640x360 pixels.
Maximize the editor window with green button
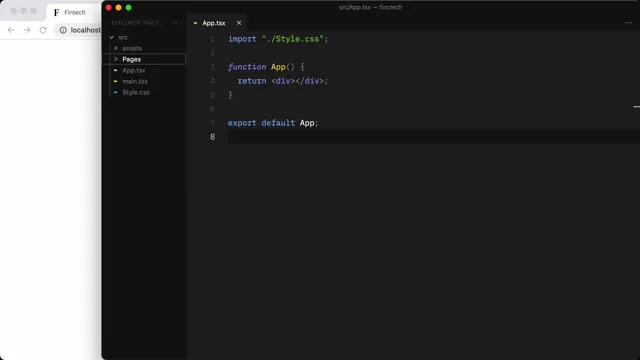(x=129, y=7)
